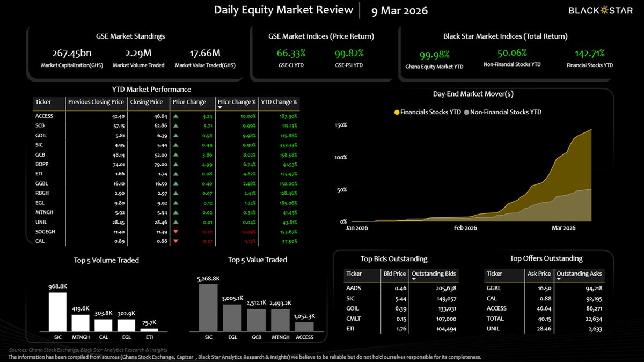Click the 66.33% GSE-CI YTD value

[x=291, y=53]
